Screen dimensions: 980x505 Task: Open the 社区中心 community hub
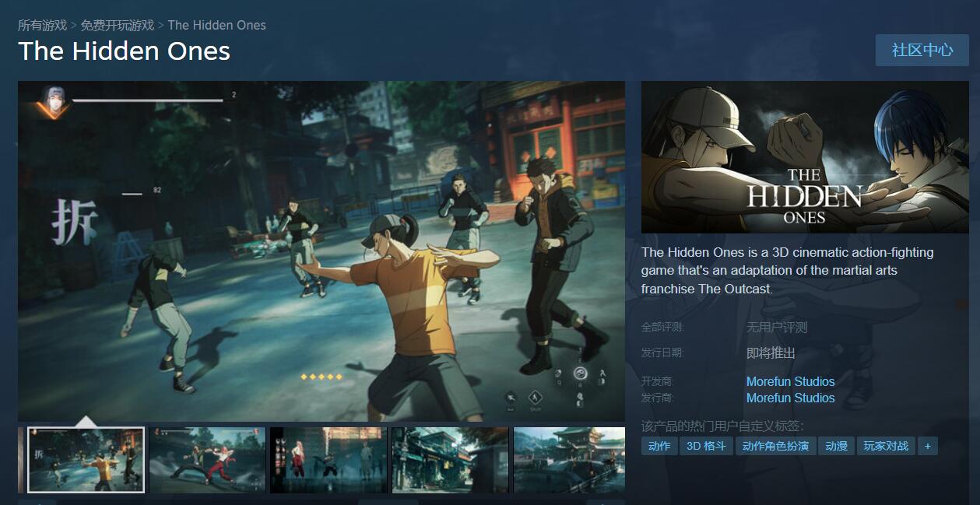922,50
